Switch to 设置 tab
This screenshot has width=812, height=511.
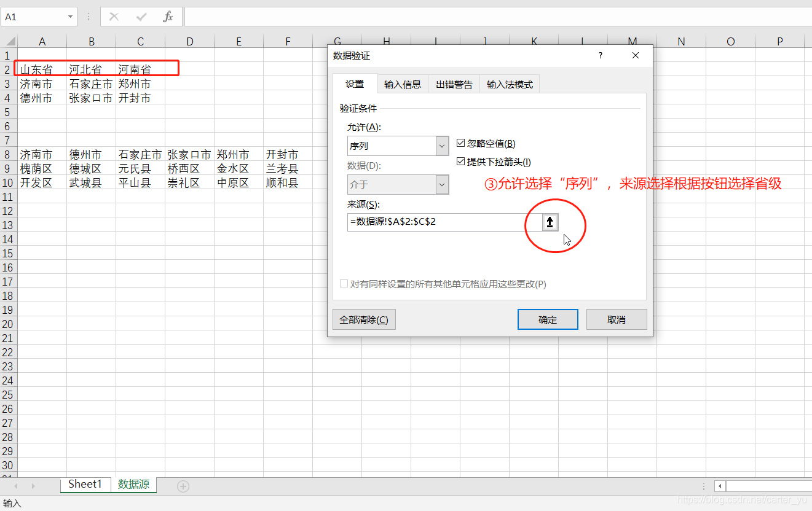click(355, 84)
